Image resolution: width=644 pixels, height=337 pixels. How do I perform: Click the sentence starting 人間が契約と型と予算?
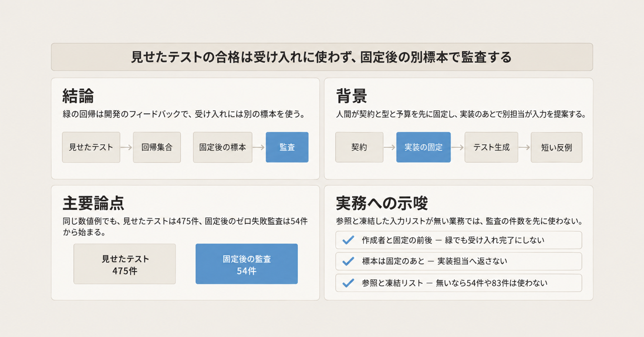461,115
